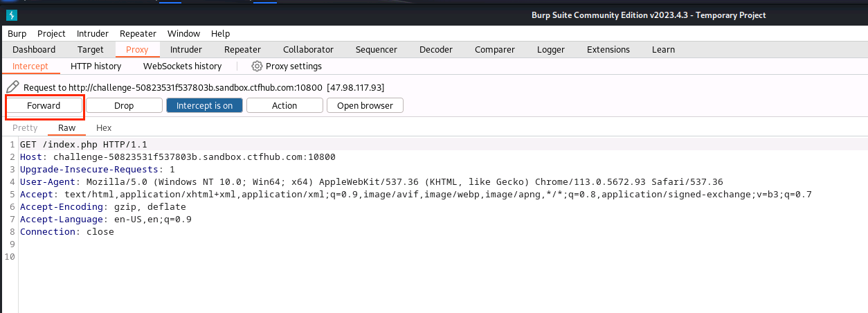Image resolution: width=868 pixels, height=313 pixels.
Task: Open the Window menu
Action: (x=183, y=33)
